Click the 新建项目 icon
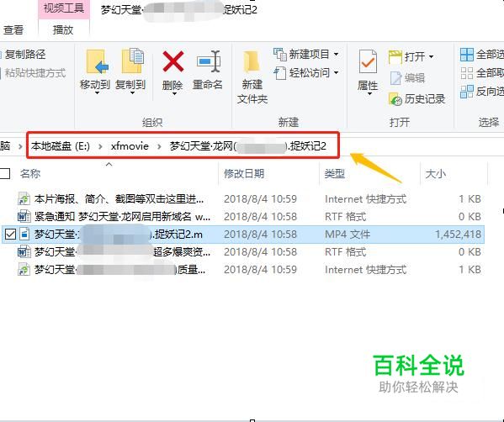Screen dimensions: 504x422 coord(279,54)
